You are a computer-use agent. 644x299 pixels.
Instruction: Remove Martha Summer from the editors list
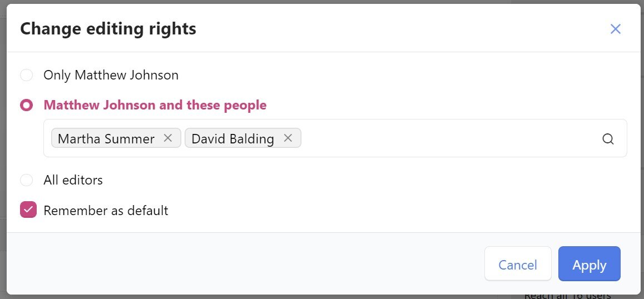(x=167, y=138)
